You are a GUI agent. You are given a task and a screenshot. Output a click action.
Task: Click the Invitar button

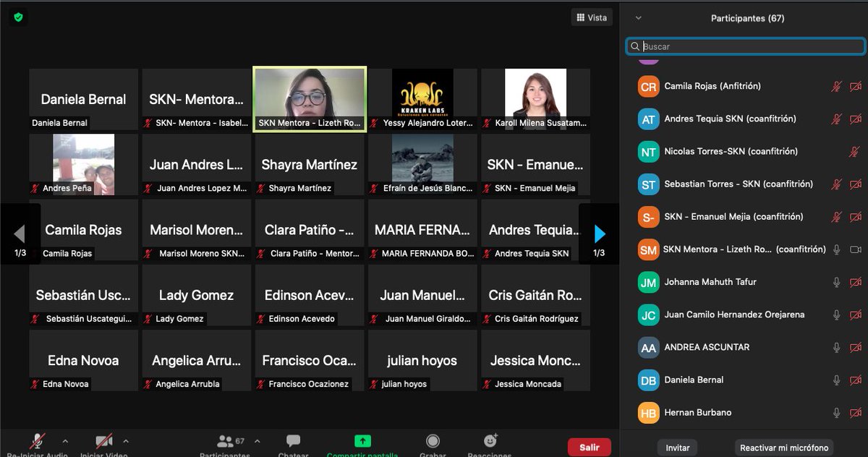[677, 448]
